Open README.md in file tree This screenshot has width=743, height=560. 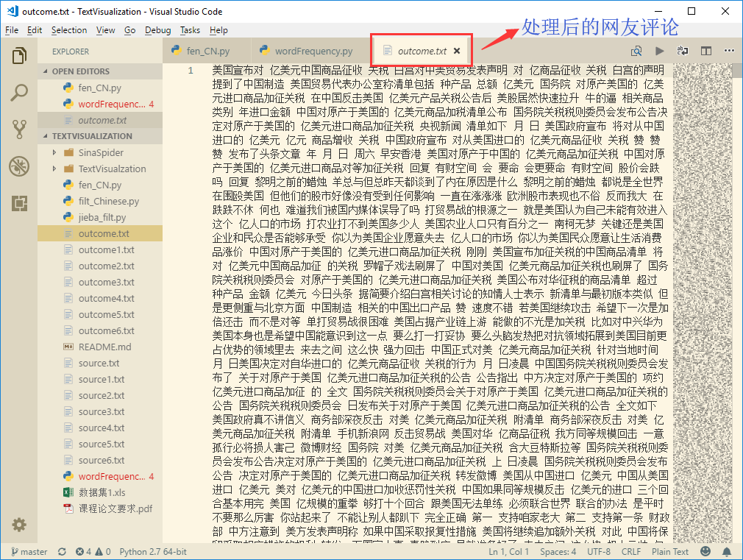click(100, 347)
